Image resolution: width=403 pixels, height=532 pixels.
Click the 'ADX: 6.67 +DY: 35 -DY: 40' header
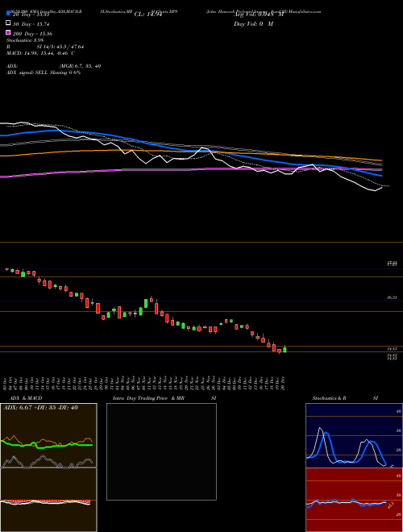[40, 408]
